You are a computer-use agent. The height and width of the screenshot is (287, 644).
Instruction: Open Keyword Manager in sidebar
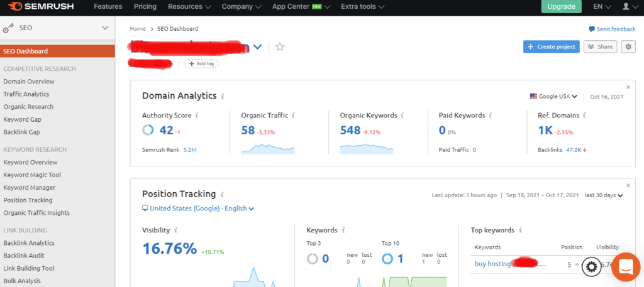(29, 187)
